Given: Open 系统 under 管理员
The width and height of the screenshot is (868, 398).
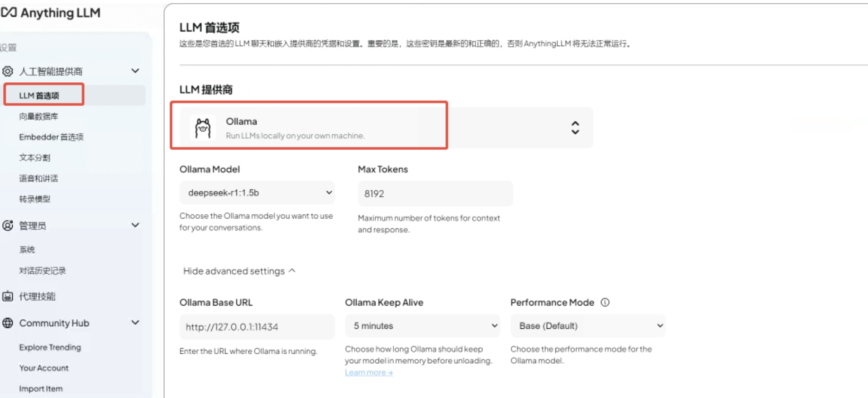Looking at the screenshot, I should 27,249.
